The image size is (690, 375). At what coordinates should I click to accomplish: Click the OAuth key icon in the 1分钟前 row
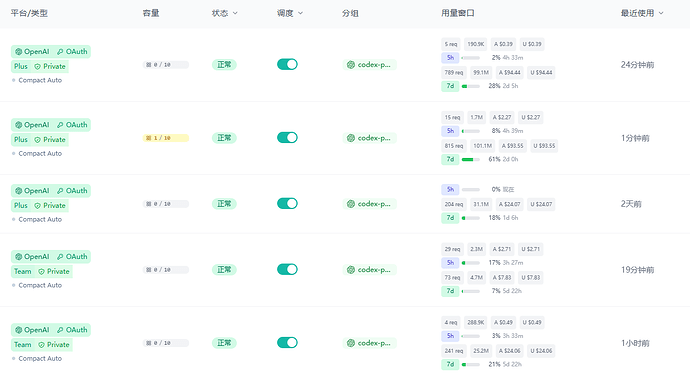pos(60,125)
